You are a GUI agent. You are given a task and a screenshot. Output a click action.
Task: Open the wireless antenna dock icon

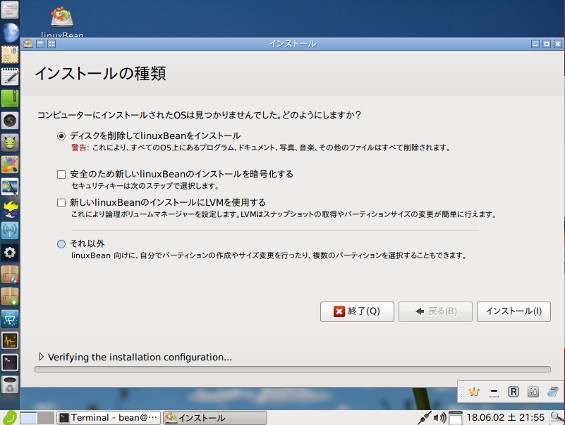pos(10,230)
